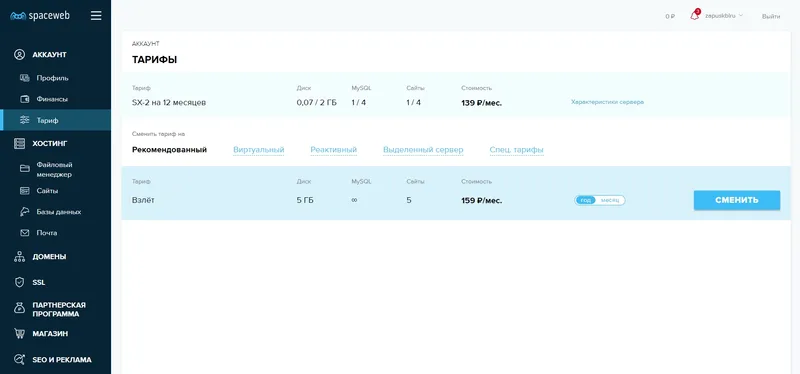Switch to the Спец. тарифы tab
This screenshot has height=374, width=800.
pyautogui.click(x=516, y=149)
